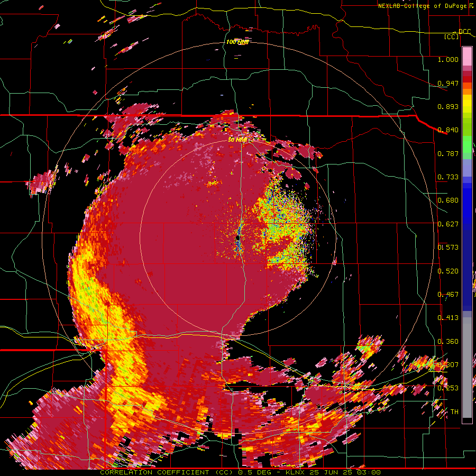
Task: Pick the light pink segment of the color bar
Action: (467, 56)
